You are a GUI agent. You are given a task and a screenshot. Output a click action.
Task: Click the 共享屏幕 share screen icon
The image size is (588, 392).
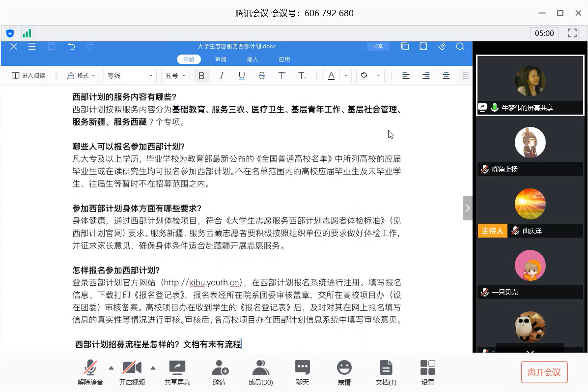177,372
